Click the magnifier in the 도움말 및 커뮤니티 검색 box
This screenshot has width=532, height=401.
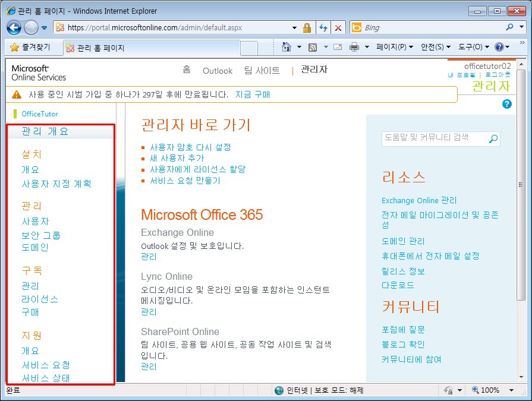tap(493, 138)
